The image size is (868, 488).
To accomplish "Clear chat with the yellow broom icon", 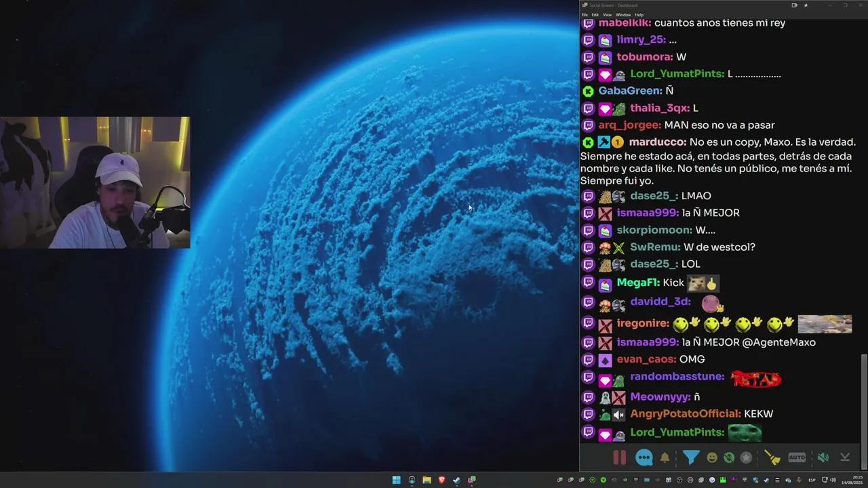I will click(x=774, y=457).
